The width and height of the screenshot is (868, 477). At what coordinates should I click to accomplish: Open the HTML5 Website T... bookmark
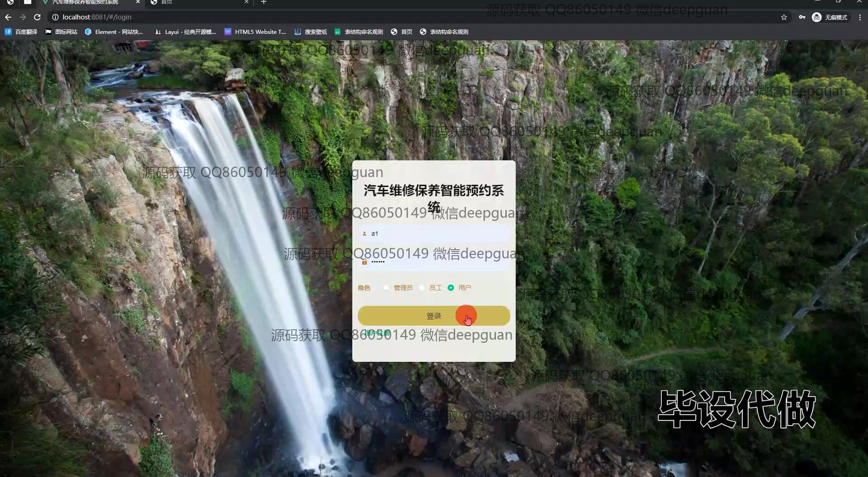(x=255, y=32)
